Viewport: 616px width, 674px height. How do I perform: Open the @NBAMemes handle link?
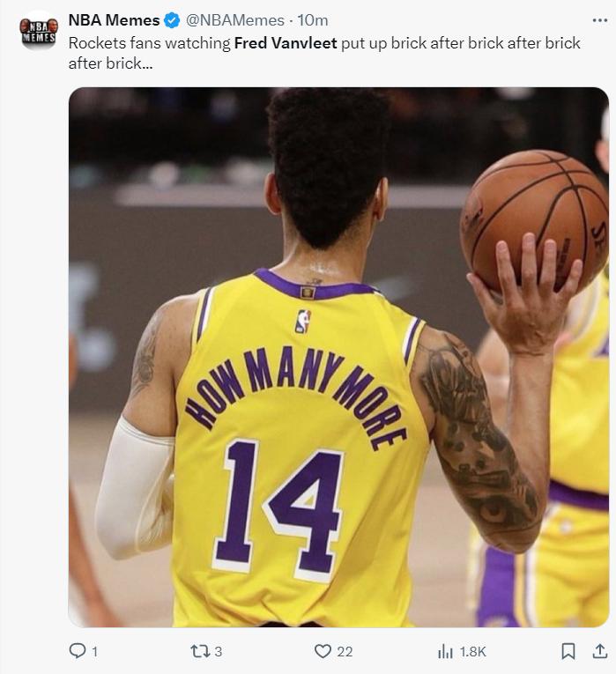tap(235, 20)
